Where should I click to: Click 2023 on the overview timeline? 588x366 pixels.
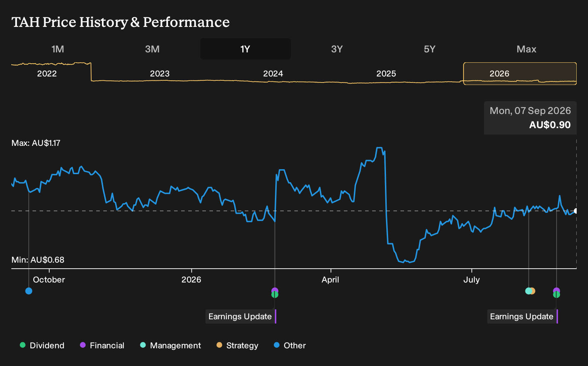pyautogui.click(x=160, y=74)
